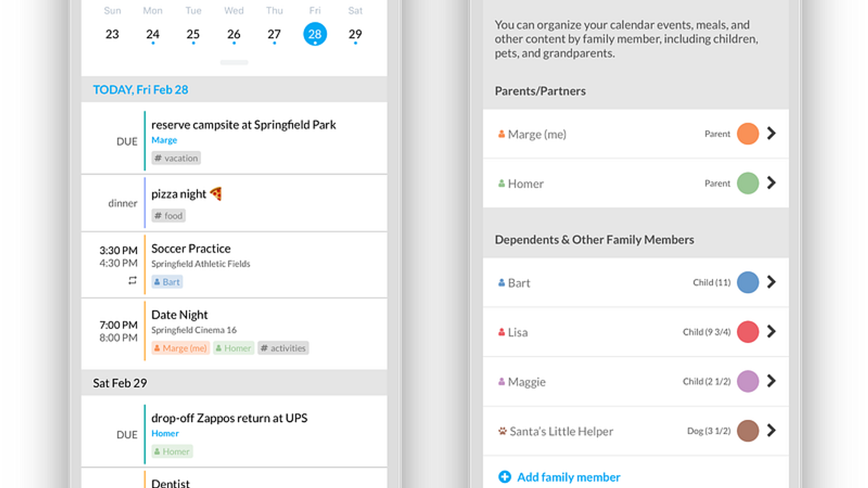Expand Homer's profile with chevron

click(771, 183)
